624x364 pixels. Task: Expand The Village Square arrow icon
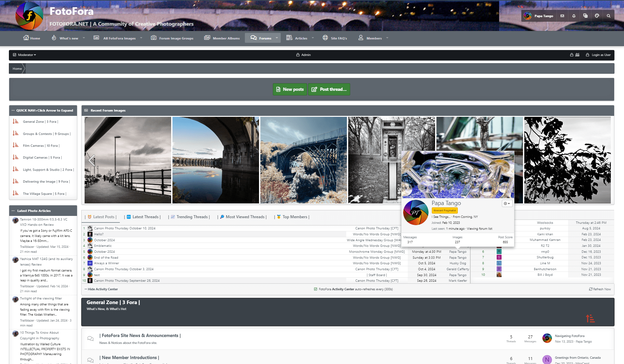tap(15, 194)
